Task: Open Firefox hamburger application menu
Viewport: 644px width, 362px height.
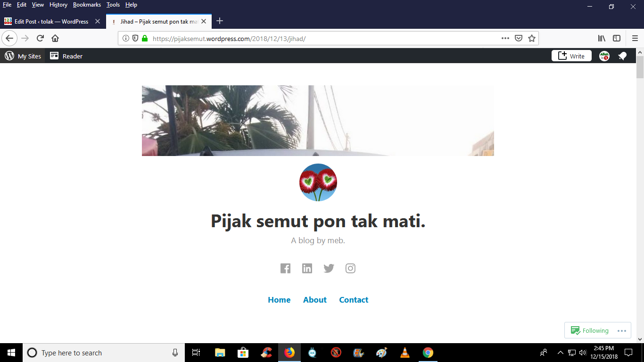Action: [635, 39]
